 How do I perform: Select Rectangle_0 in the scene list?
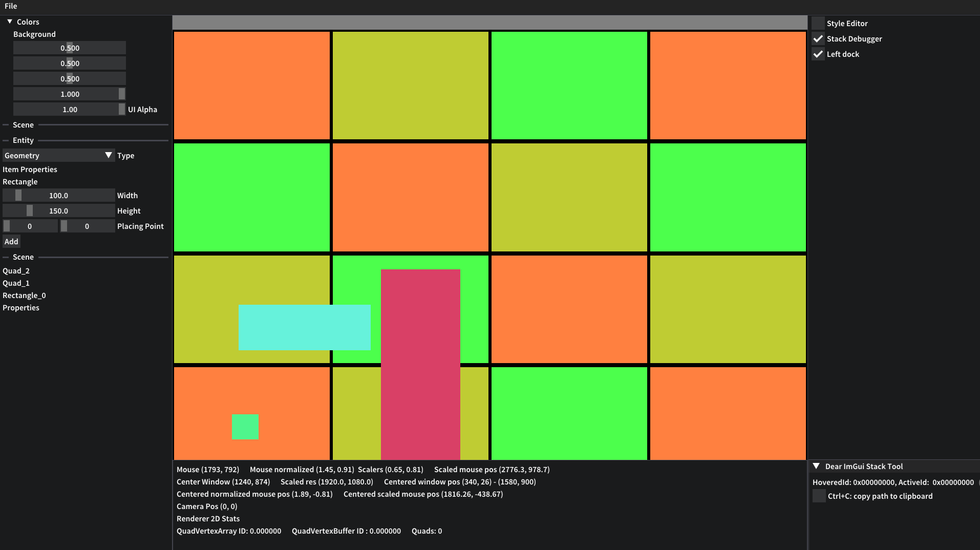click(24, 295)
